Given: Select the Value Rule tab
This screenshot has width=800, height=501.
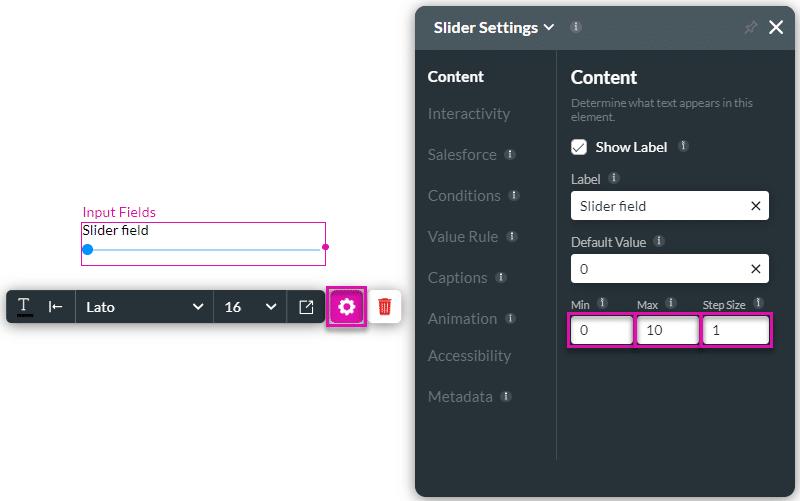Looking at the screenshot, I should pos(461,237).
